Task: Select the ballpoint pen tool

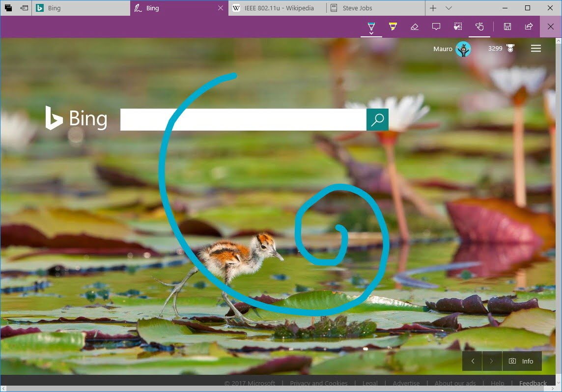Action: [371, 27]
